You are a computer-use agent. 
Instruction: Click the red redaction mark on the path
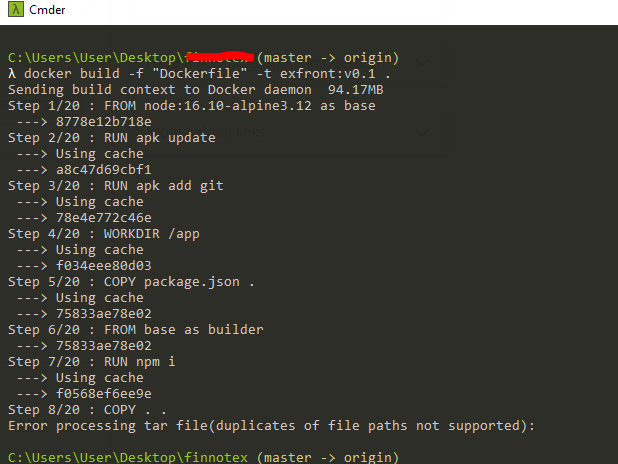[220, 57]
